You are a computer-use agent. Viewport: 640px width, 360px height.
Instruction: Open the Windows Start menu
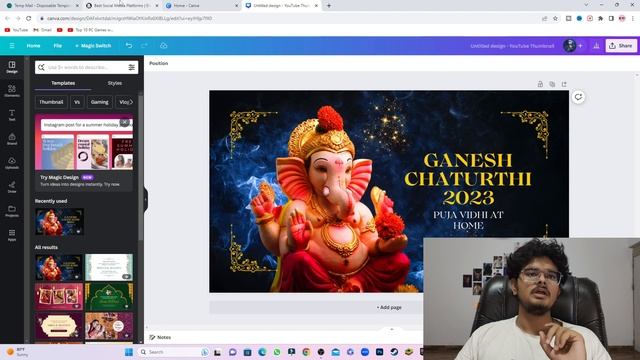pos(129,352)
